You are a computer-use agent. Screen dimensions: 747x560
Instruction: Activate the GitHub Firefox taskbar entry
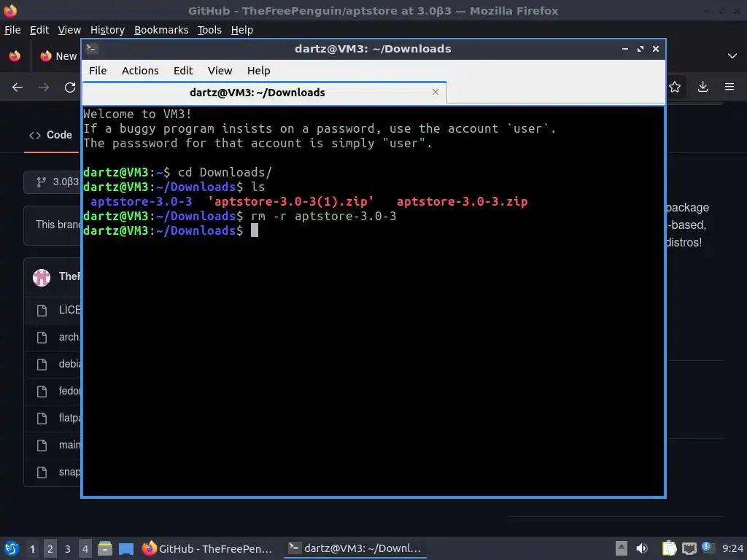(208, 548)
